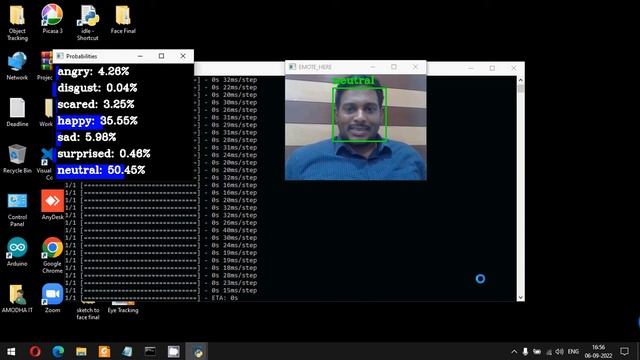Close the Probabilities window
640x360 pixels.
point(183,56)
